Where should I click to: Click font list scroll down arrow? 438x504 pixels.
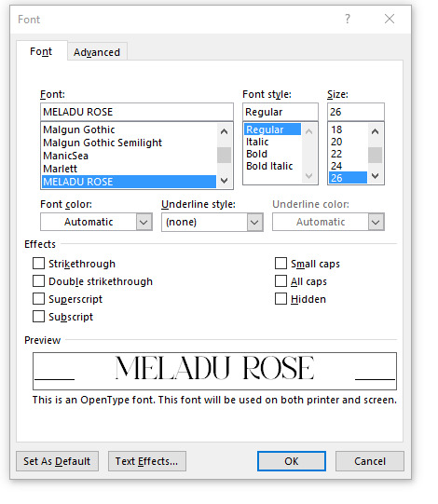225,181
